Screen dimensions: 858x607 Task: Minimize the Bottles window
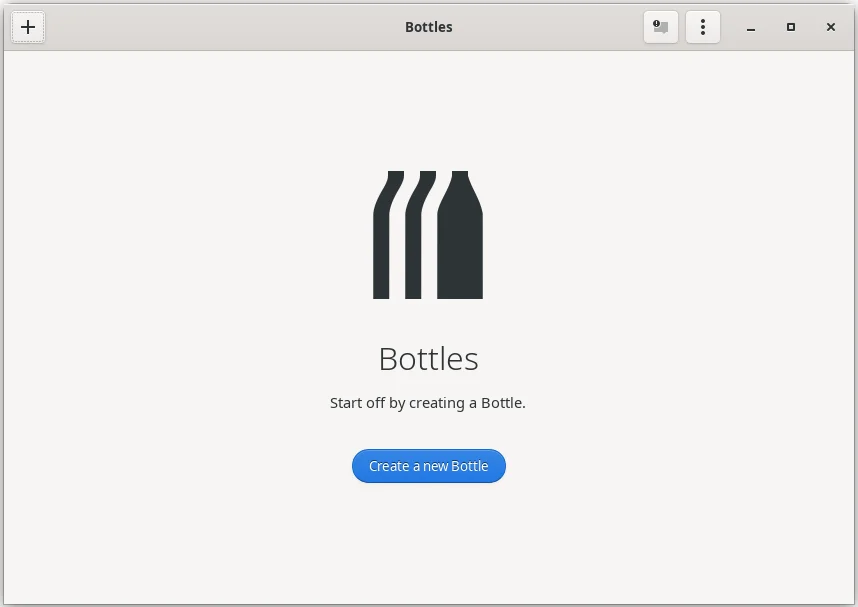click(750, 27)
